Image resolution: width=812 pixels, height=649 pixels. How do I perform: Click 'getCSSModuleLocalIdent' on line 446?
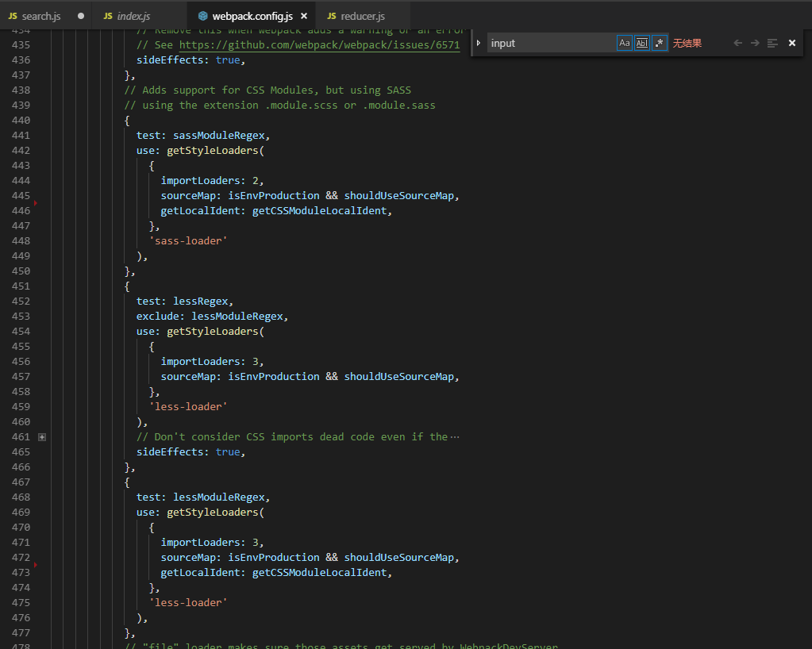(x=320, y=211)
